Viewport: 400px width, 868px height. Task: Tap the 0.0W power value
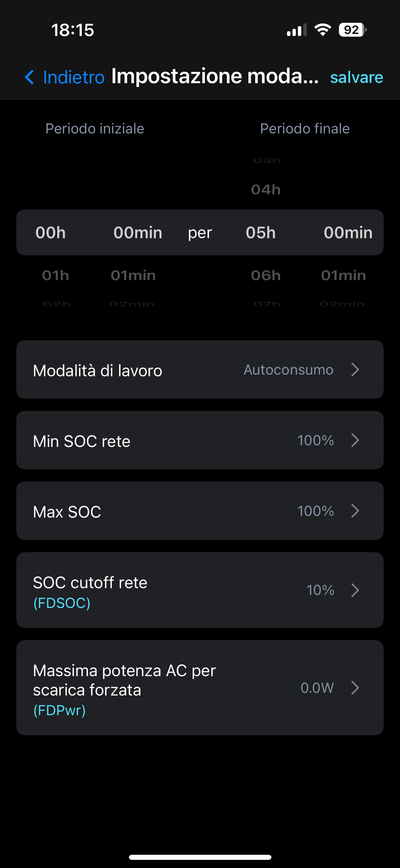tap(317, 688)
